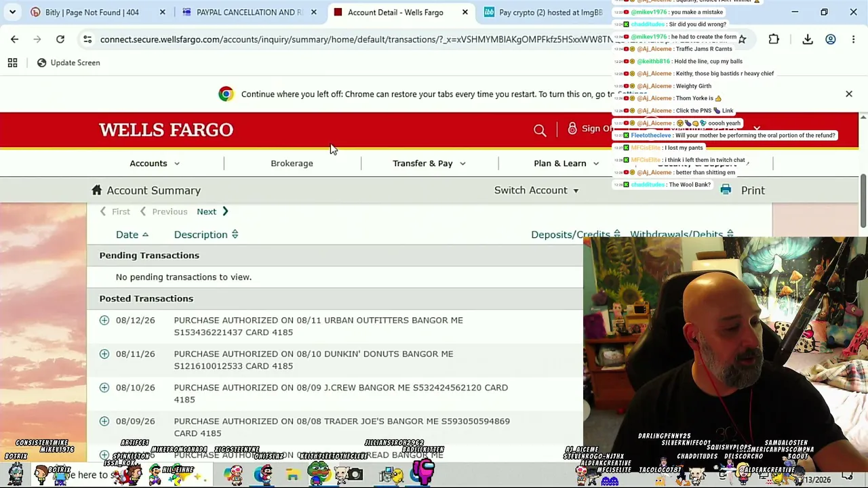Select the Trader Joe's Bangor ME transaction text
Viewport: 868px width, 488px height.
pos(342,427)
